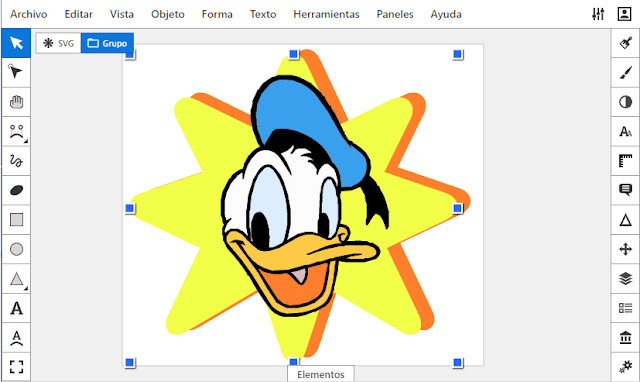The height and width of the screenshot is (382, 640).
Task: Open the Typography panel
Action: pyautogui.click(x=625, y=131)
